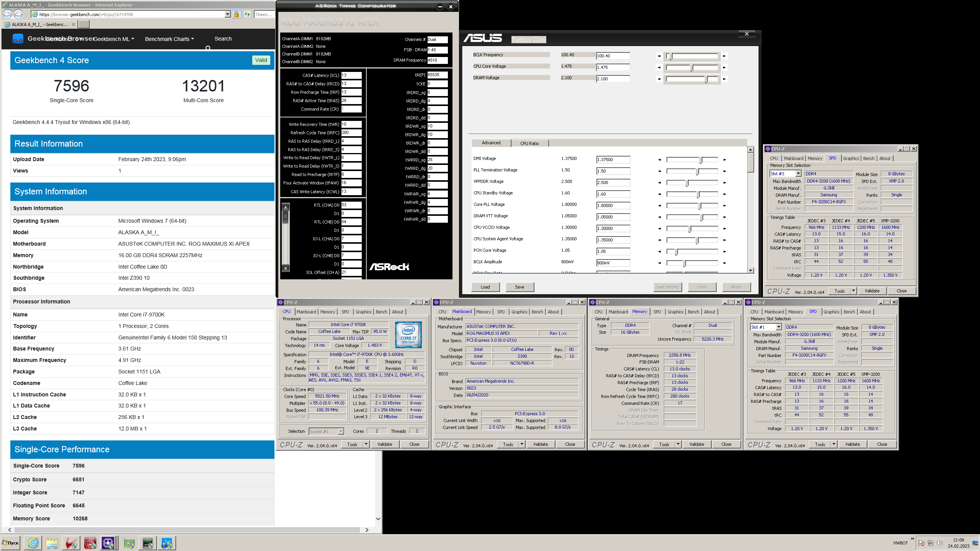980x551 pixels.
Task: Increase CPU Core Voltage with right arrow
Action: [x=724, y=67]
